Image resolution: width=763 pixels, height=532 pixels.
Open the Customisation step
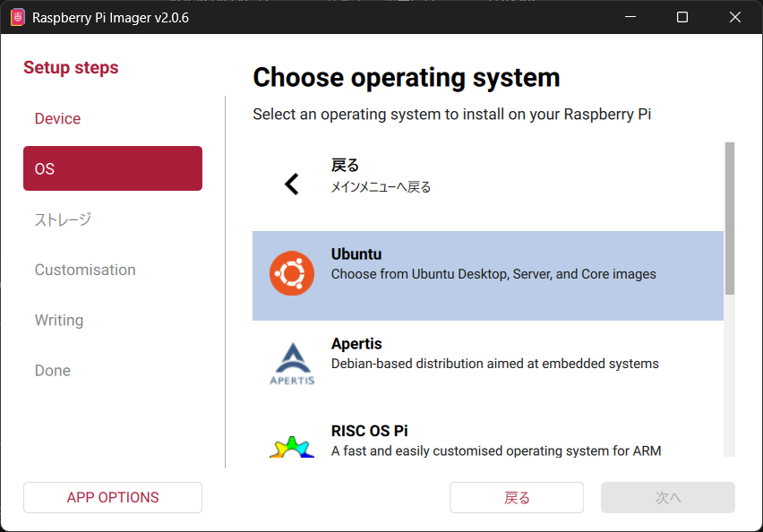[85, 270]
